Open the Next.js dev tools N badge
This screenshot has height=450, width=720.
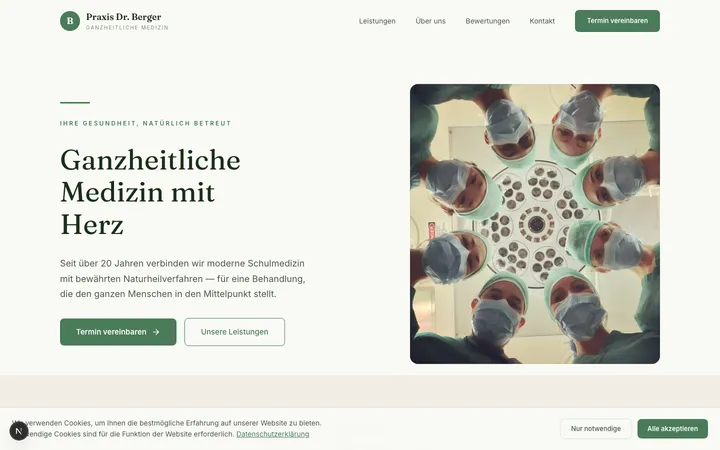(x=19, y=431)
